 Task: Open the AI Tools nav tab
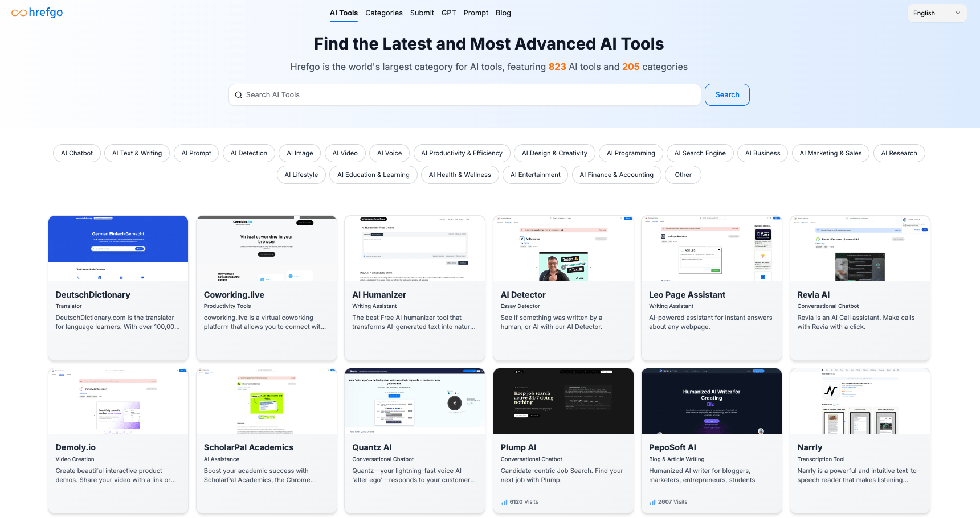point(344,13)
